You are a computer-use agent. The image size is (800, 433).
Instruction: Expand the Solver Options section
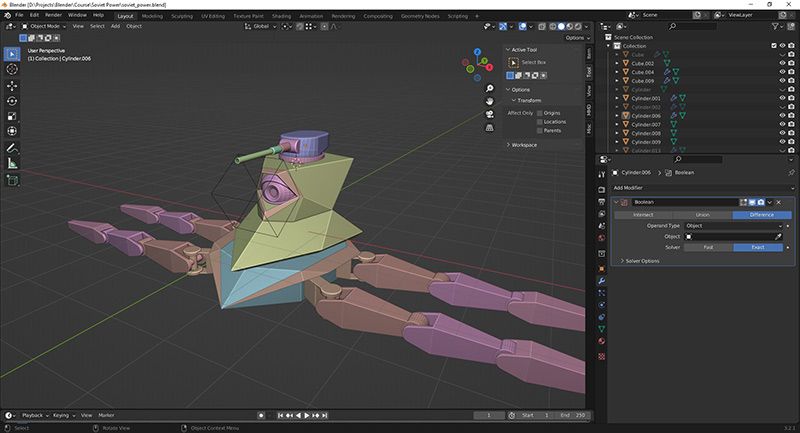[643, 261]
